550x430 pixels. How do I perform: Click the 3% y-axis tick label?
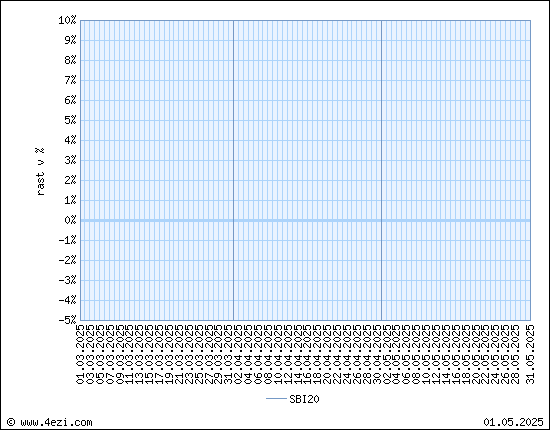click(70, 160)
